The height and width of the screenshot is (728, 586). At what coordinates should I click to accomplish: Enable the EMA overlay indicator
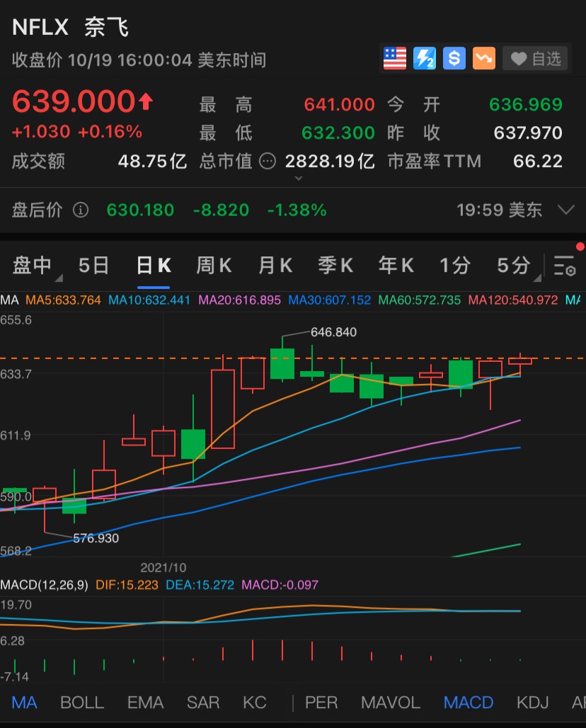[145, 703]
